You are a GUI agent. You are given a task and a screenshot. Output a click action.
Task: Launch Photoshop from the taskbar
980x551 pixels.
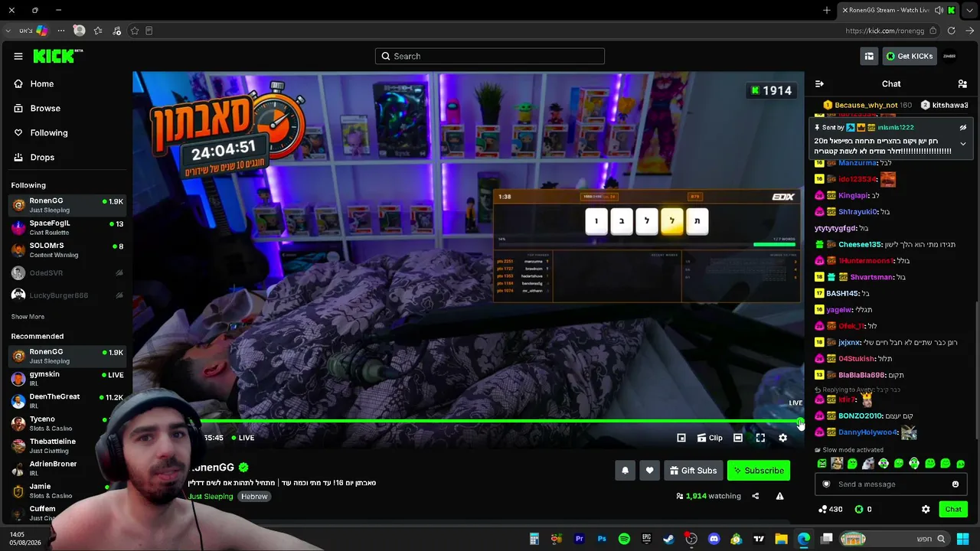[x=602, y=539]
